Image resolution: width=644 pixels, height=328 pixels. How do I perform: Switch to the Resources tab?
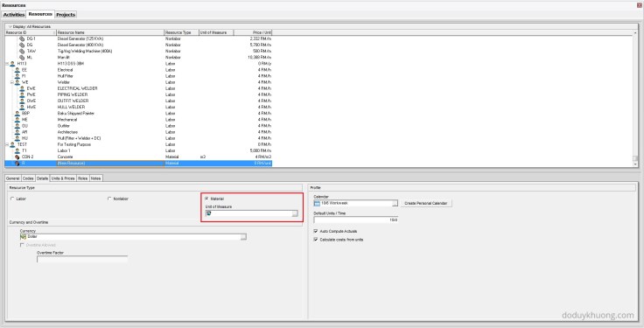coord(40,14)
